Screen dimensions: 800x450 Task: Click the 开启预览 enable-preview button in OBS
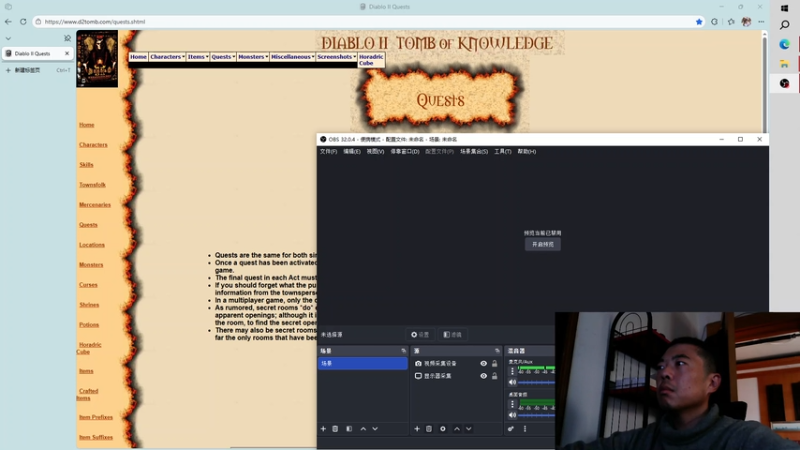click(542, 244)
